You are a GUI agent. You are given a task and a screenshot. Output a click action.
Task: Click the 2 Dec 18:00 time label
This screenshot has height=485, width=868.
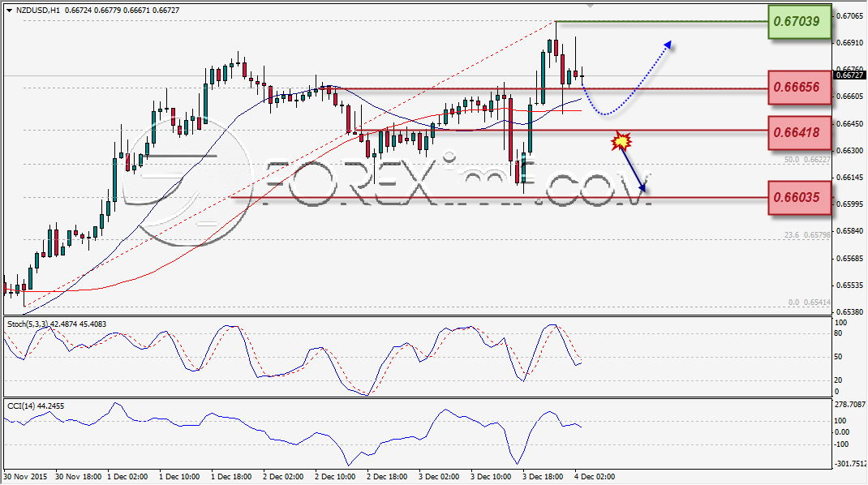(x=388, y=477)
